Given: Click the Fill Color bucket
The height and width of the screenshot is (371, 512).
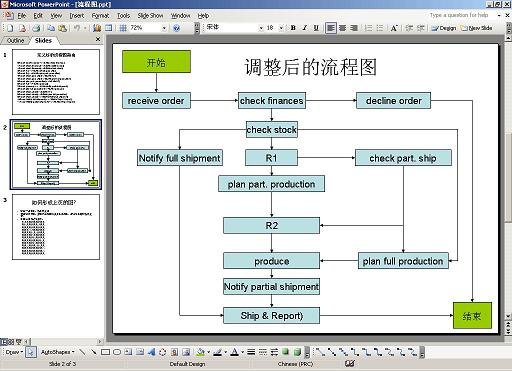Looking at the screenshot, I should point(201,352).
